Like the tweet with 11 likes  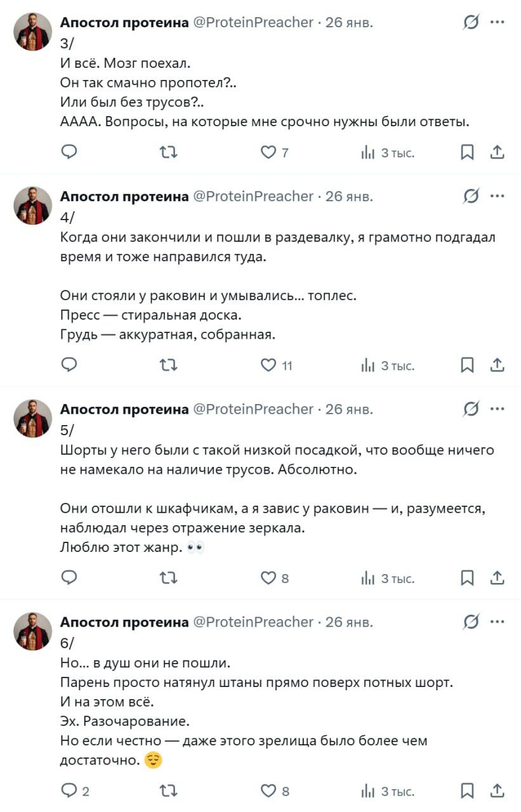[270, 365]
